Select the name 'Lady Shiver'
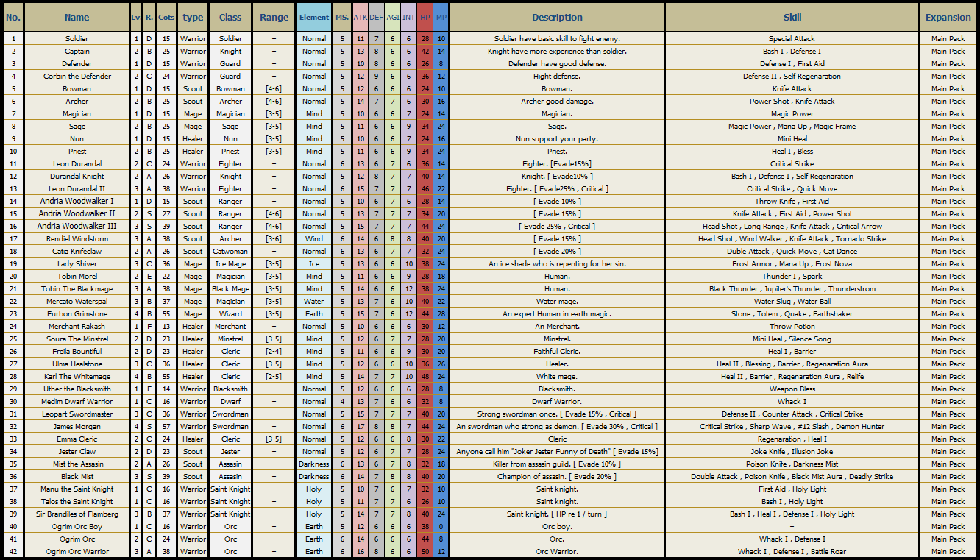 coord(77,264)
